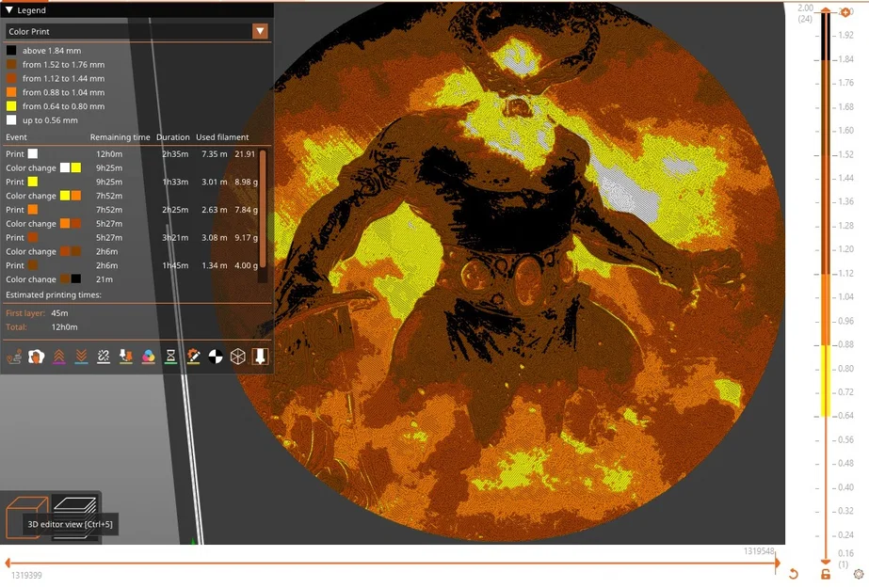Click the horizontal slider right thumb
Image resolution: width=869 pixels, height=588 pixels.
point(778,564)
